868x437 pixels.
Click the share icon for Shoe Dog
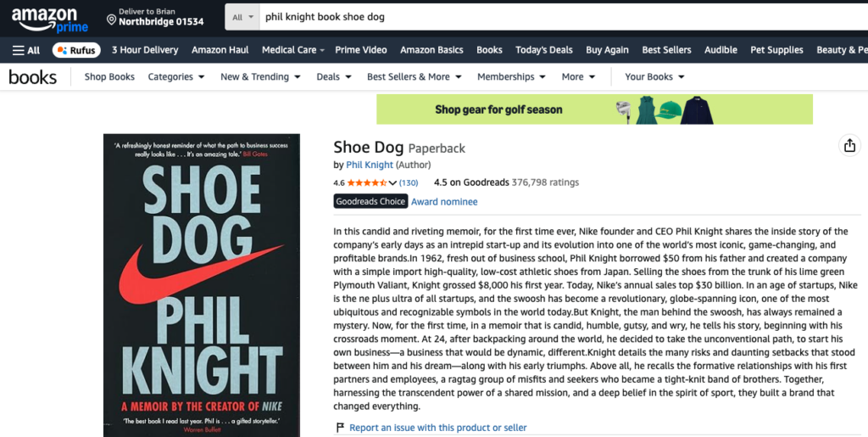[x=849, y=146]
